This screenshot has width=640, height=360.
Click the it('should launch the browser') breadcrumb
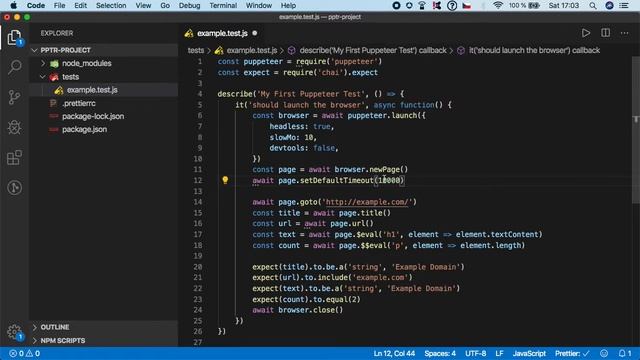[x=529, y=50]
